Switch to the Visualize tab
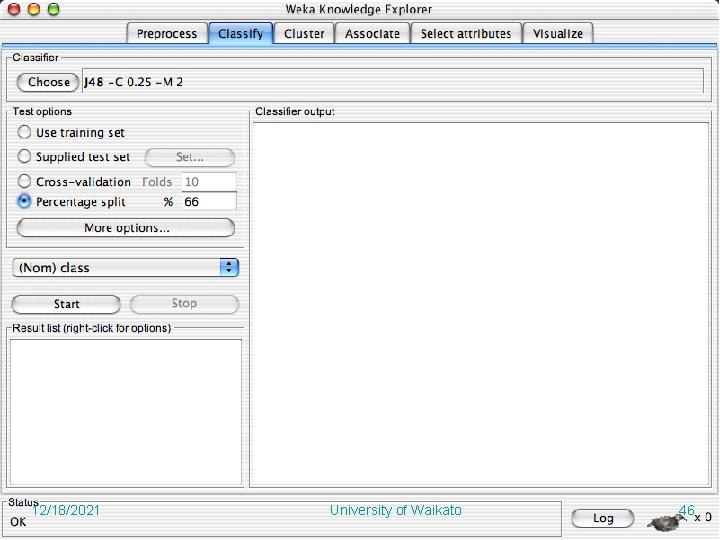 point(558,34)
